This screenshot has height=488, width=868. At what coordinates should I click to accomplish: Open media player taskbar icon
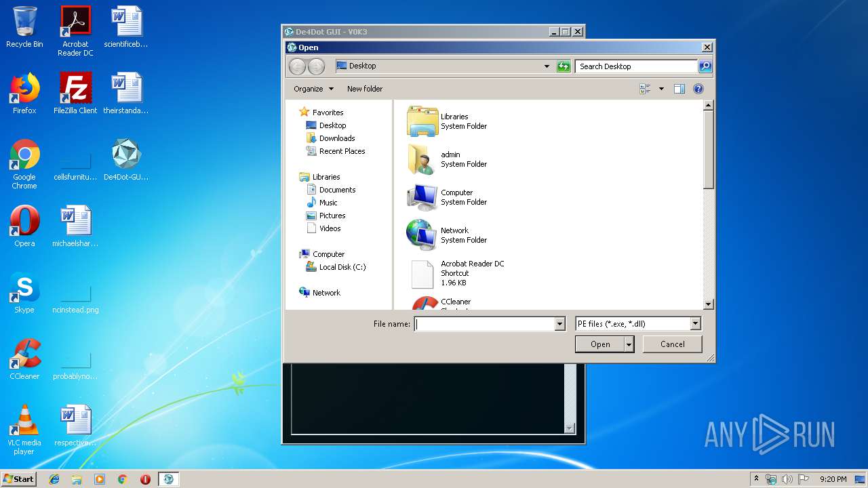click(x=100, y=479)
